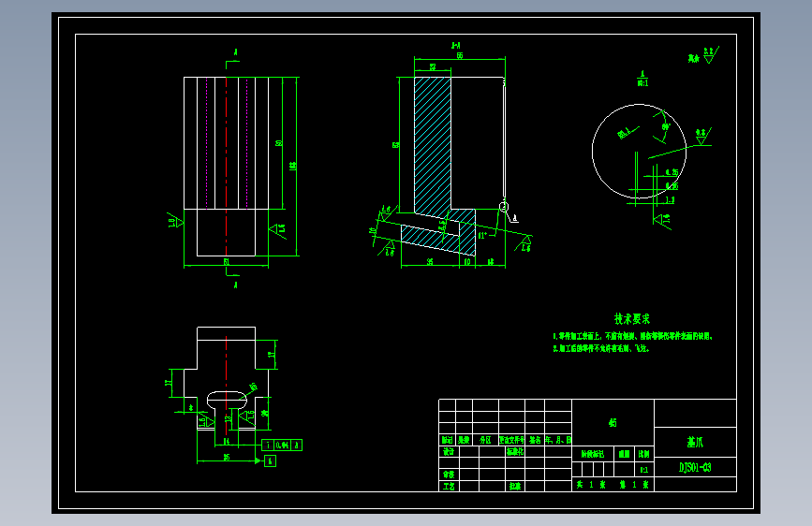
Task: Select the 比例 header cell
Action: 643,454
